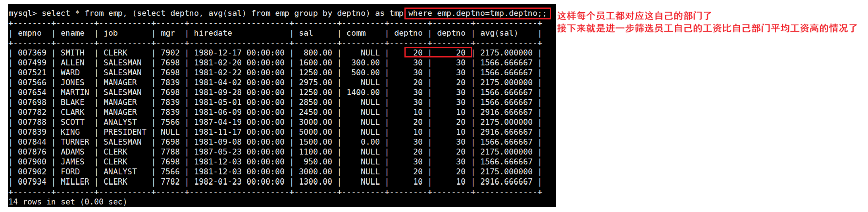Click salary value 800.00
Viewport: 868px width, 212px height.
[x=318, y=53]
